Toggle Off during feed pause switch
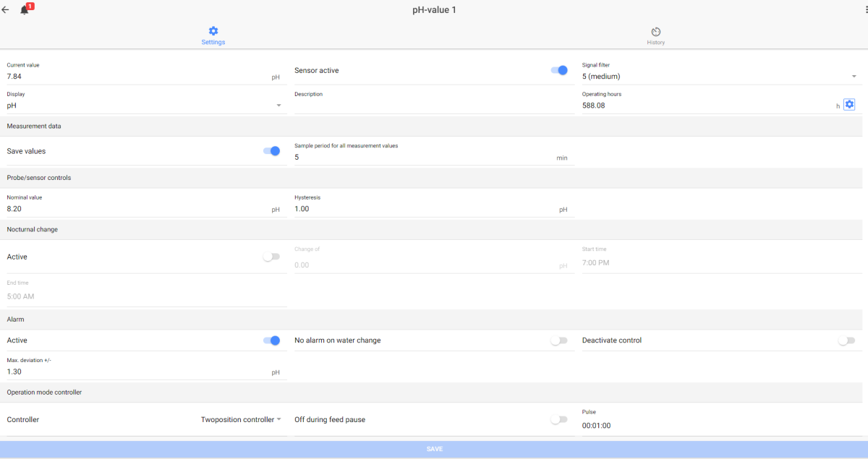The width and height of the screenshot is (868, 459). point(559,419)
